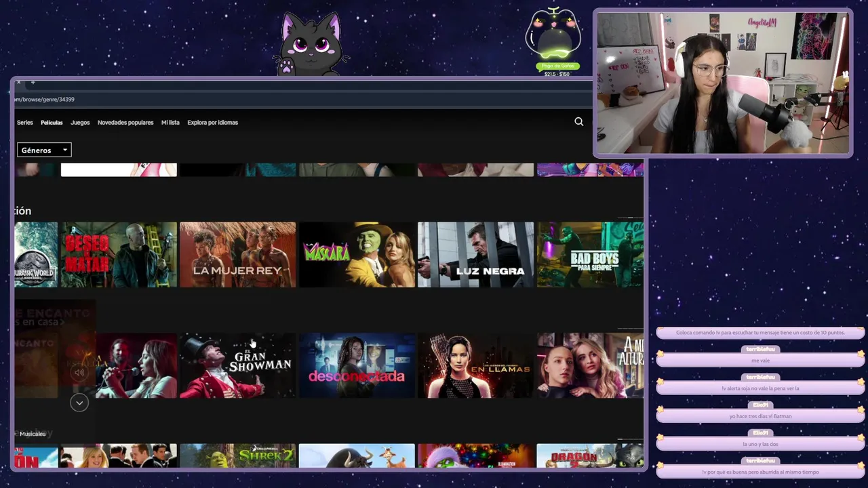Open the Deseo de Matar movie

point(119,255)
